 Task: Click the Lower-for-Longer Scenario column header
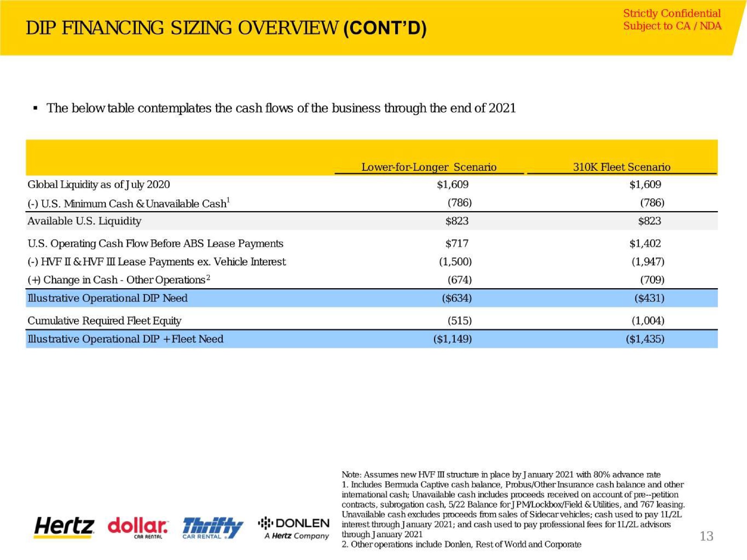tap(429, 167)
